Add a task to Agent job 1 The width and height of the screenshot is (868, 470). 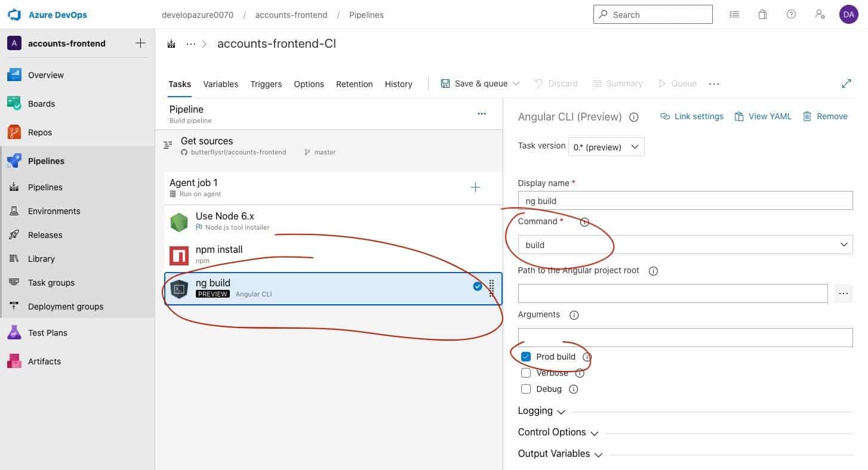click(475, 187)
